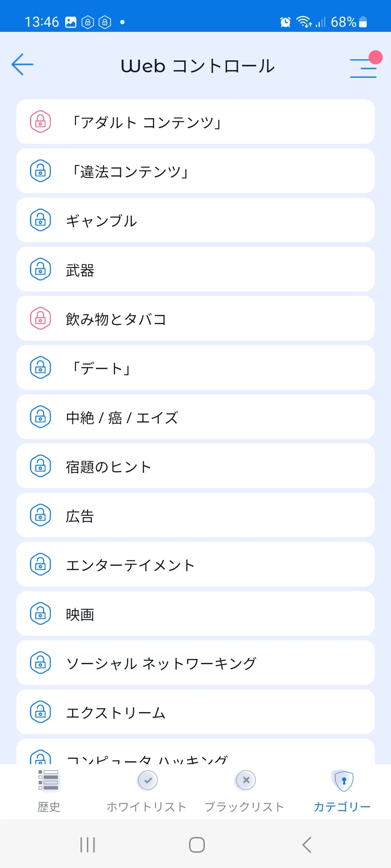This screenshot has height=868, width=391.
Task: Select the 中絶 / 癌 / エイズ category row
Action: pyautogui.click(x=195, y=417)
